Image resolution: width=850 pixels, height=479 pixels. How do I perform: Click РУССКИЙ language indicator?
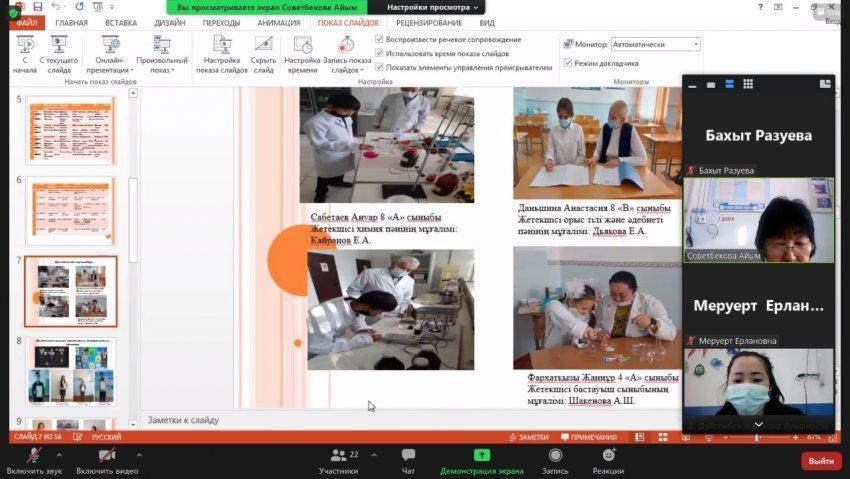[106, 437]
